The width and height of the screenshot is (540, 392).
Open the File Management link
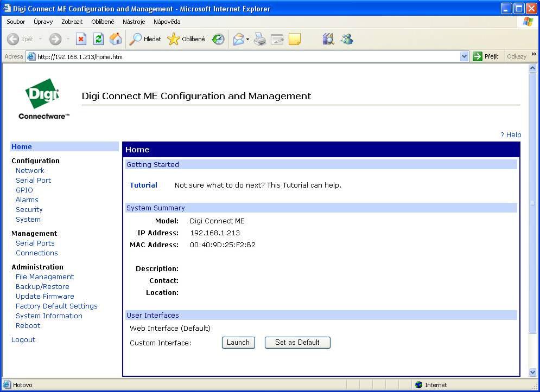click(x=45, y=277)
